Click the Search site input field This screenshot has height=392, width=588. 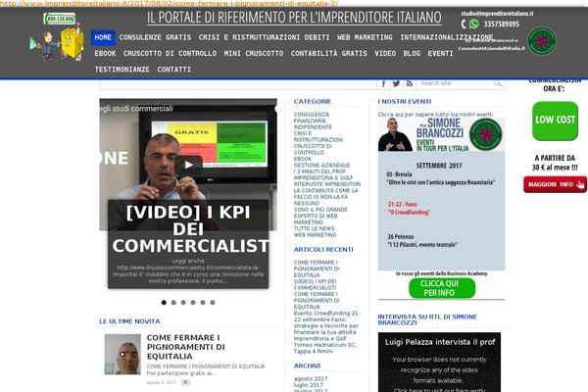point(456,83)
